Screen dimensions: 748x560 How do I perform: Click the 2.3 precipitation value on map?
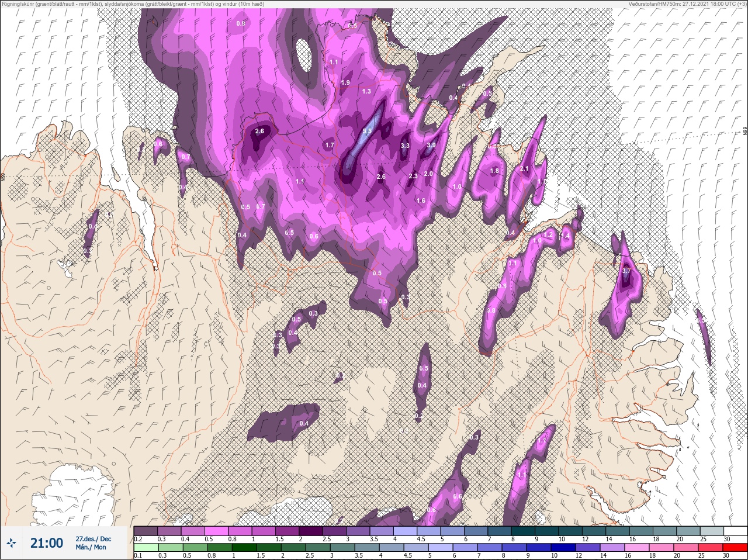coord(413,176)
